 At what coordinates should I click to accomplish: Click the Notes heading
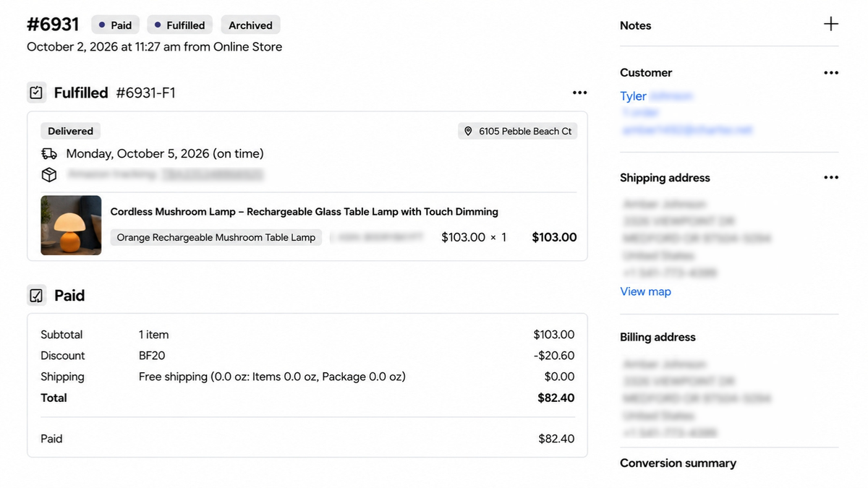click(x=635, y=25)
